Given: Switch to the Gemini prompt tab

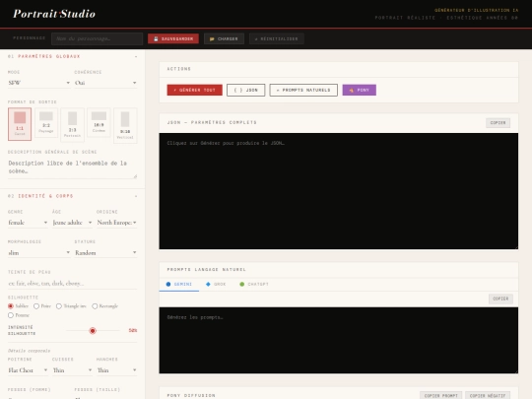Looking at the screenshot, I should 179,285.
